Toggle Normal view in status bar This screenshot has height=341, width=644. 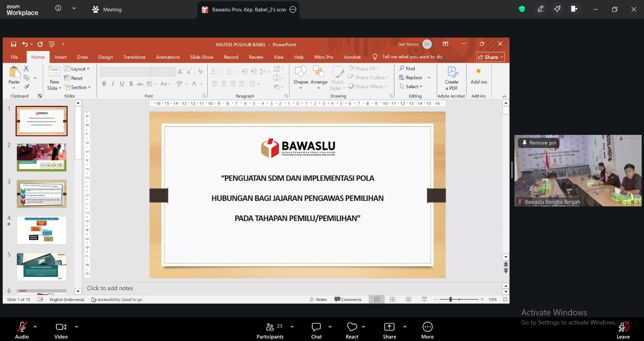pos(377,300)
